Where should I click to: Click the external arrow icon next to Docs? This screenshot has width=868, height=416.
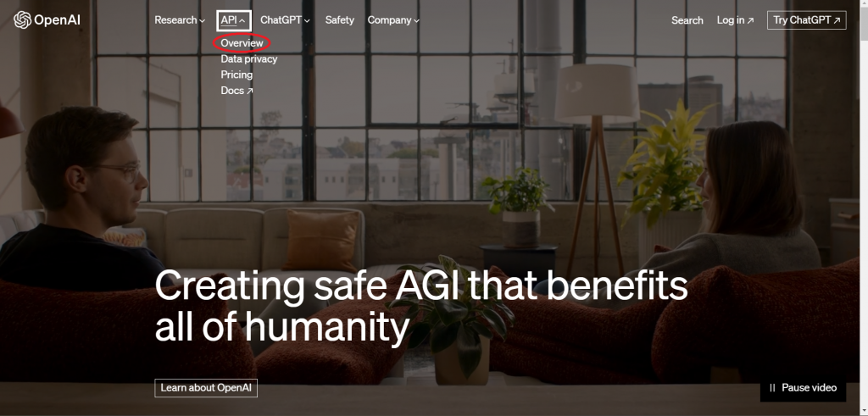click(250, 91)
